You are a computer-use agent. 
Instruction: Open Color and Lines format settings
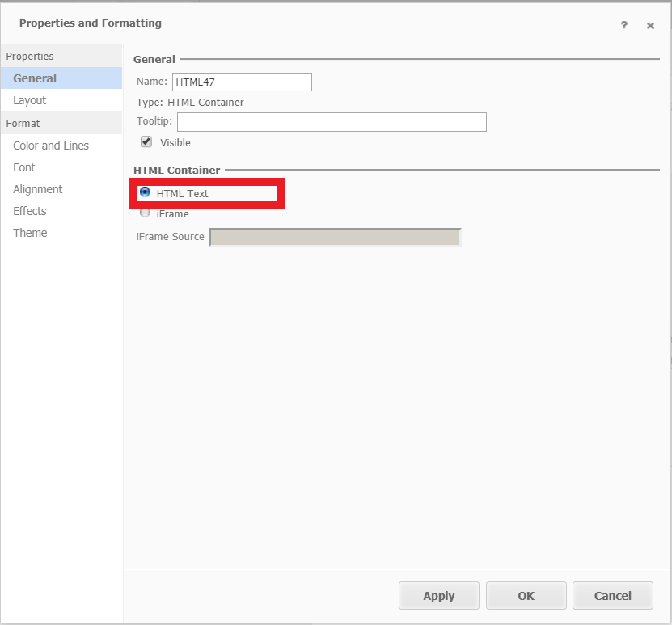pyautogui.click(x=51, y=146)
